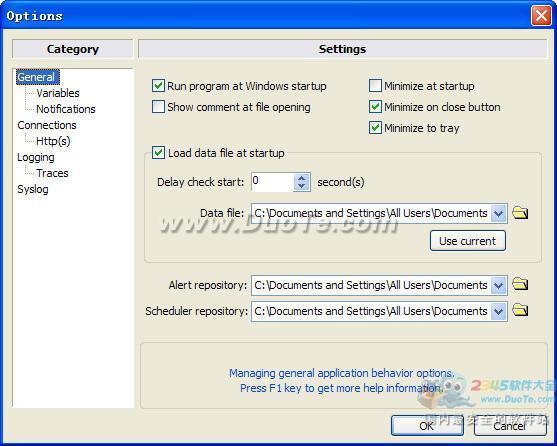The height and width of the screenshot is (446, 557).
Task: Toggle Minimize to tray checkbox
Action: pyautogui.click(x=375, y=128)
